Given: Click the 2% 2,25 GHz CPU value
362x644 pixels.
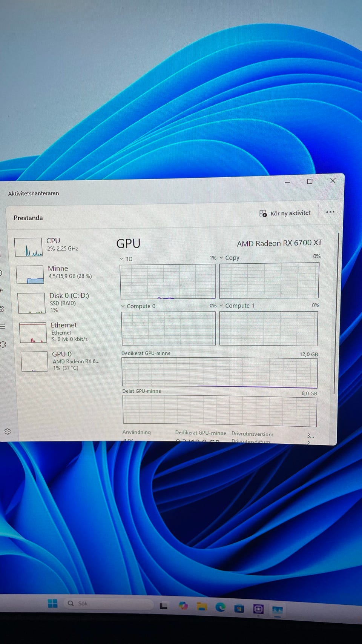Looking at the screenshot, I should (x=63, y=249).
